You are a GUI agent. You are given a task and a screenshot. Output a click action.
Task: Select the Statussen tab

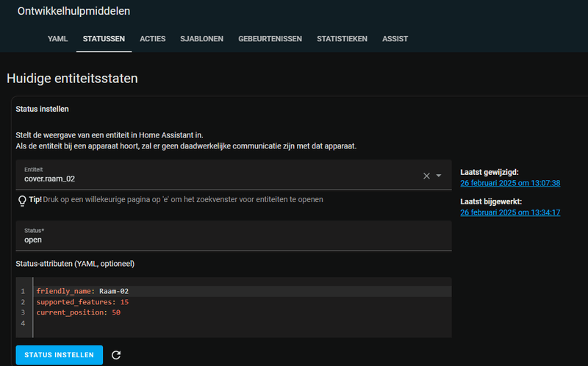point(104,38)
